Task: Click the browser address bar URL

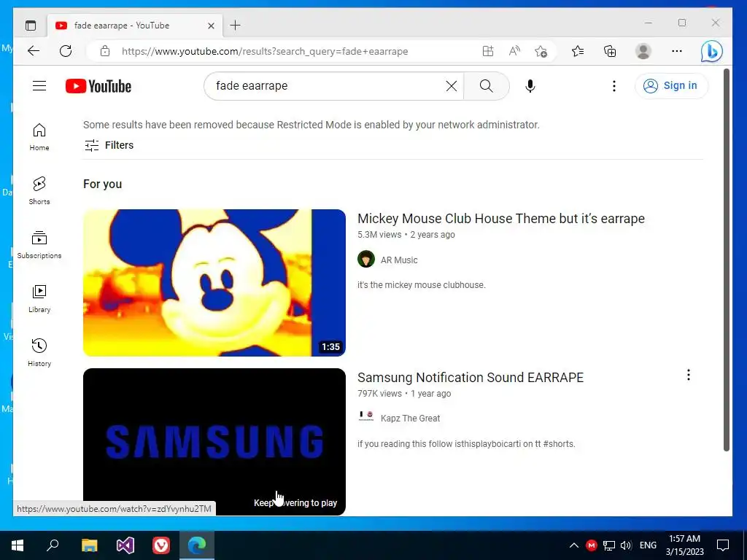Action: [265, 52]
